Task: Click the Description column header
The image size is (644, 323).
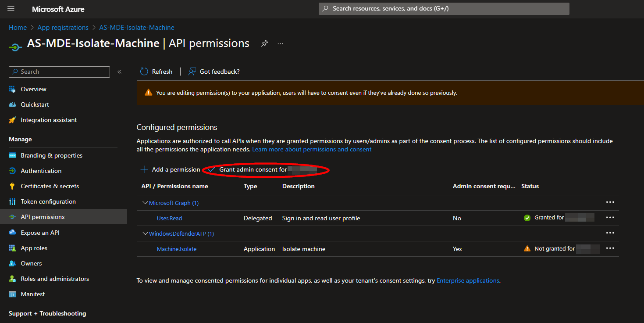Action: pyautogui.click(x=299, y=187)
